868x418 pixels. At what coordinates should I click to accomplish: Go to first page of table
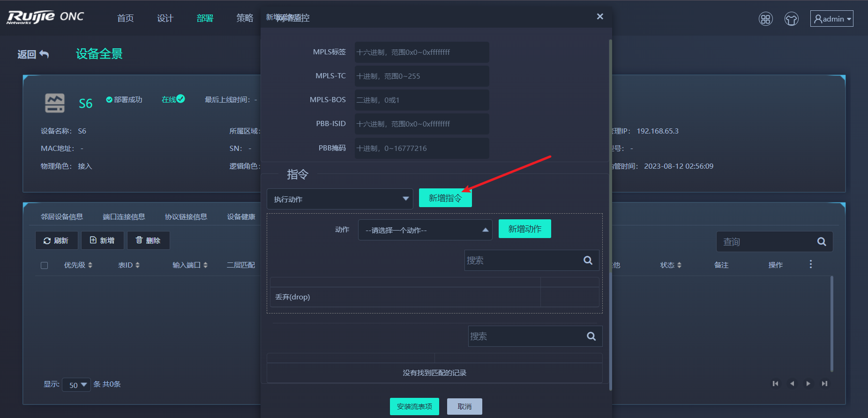click(x=775, y=384)
